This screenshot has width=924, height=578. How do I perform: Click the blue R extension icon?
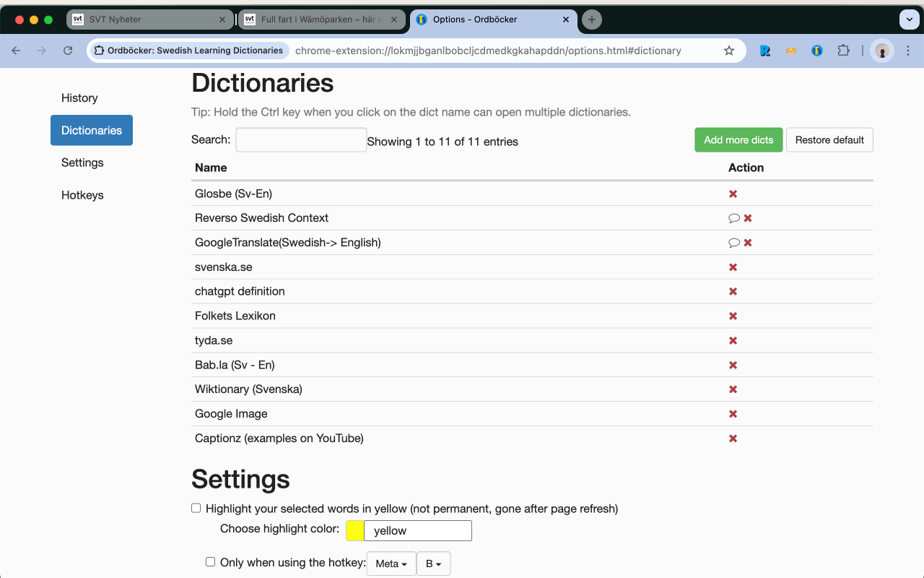(765, 51)
